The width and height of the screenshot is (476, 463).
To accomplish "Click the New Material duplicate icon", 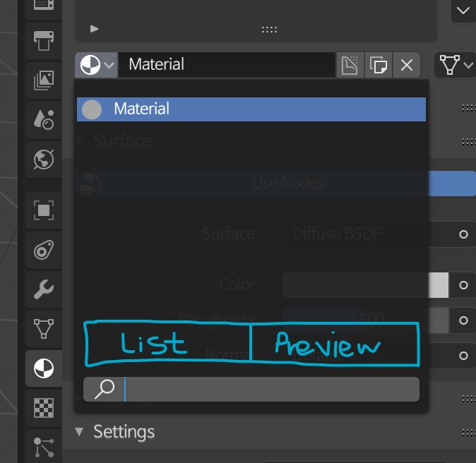I will 379,65.
